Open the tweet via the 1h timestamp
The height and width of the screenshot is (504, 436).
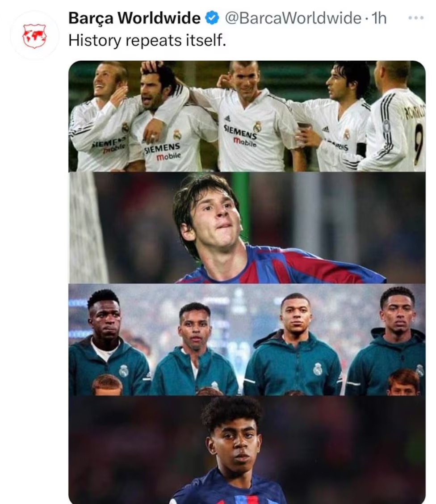click(379, 18)
